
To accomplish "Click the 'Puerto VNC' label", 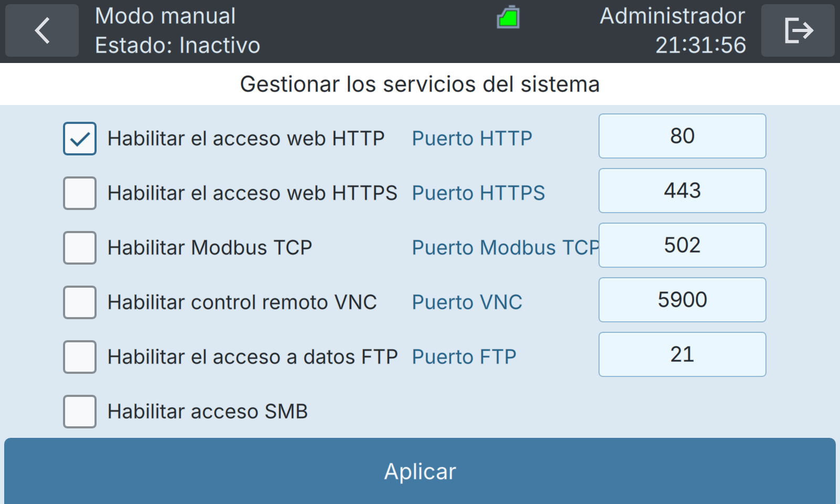I will click(x=467, y=302).
